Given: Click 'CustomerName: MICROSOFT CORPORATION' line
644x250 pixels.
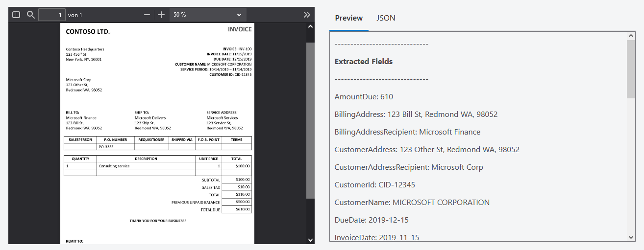Looking at the screenshot, I should pos(412,203).
